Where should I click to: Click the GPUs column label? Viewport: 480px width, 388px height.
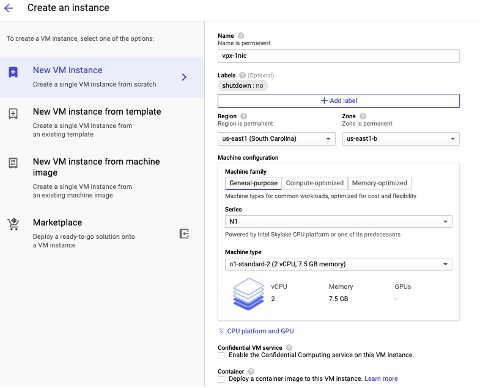point(403,287)
